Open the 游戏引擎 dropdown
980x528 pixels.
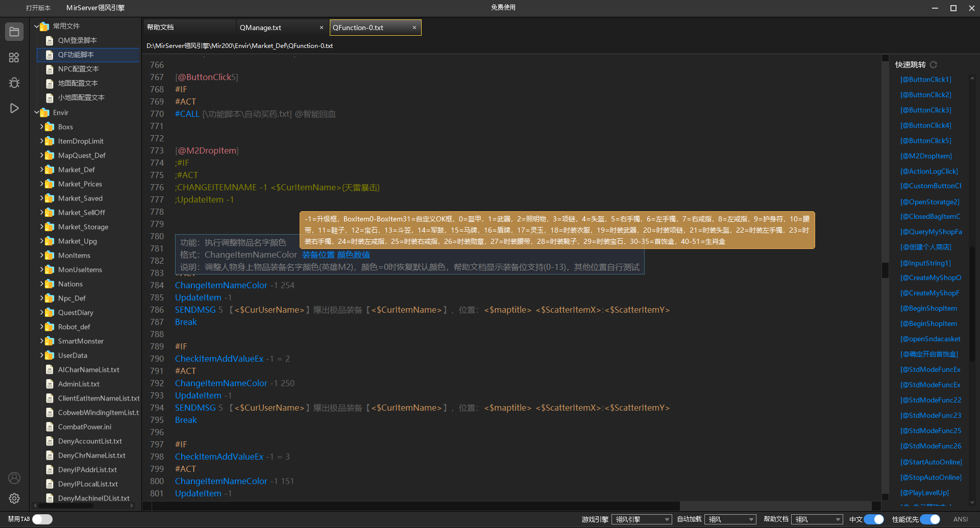click(642, 519)
